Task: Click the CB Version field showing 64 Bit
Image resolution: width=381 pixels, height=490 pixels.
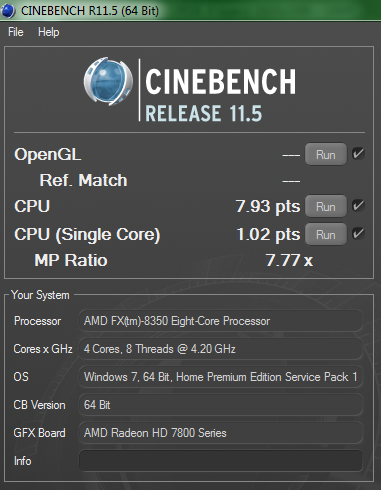Action: [221, 405]
